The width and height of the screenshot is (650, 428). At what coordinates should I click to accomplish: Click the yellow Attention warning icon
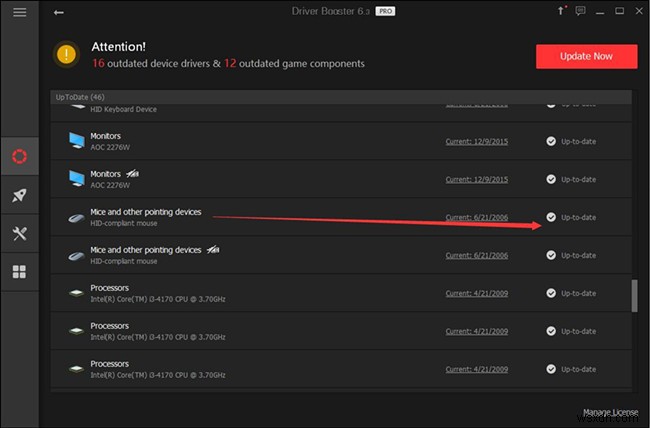(x=68, y=54)
